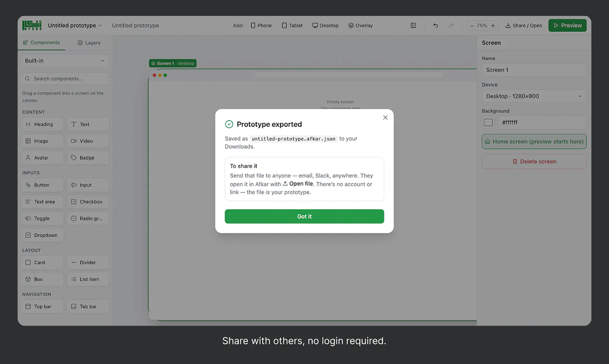This screenshot has height=364, width=609.
Task: Click the redo arrow icon
Action: [451, 25]
